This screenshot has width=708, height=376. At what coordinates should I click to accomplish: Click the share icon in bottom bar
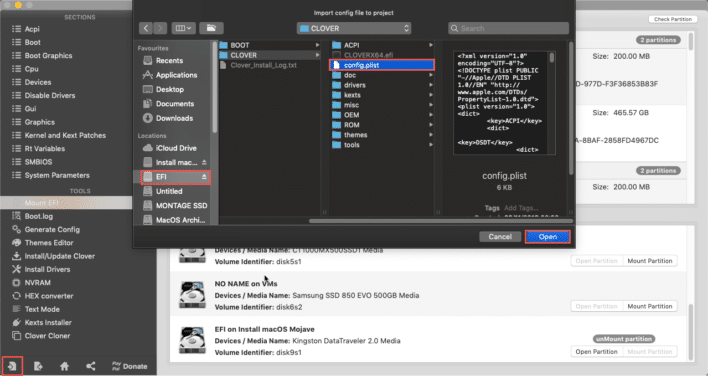(91, 366)
